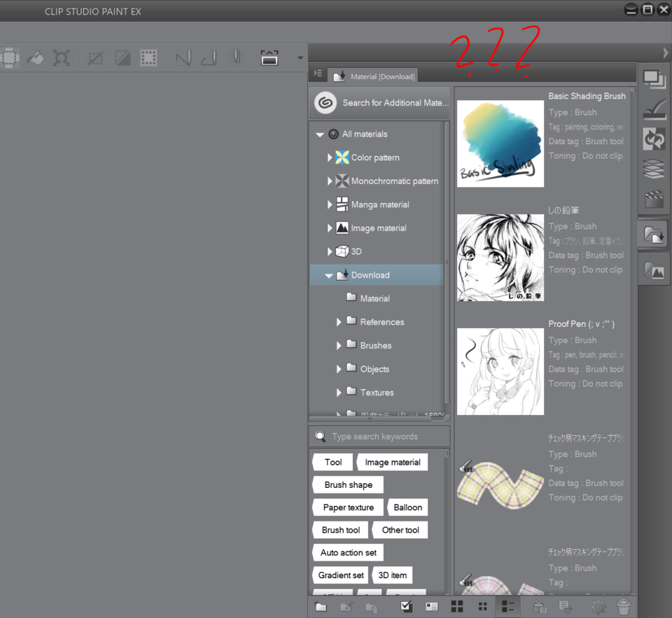Click the Auto action set tag
This screenshot has width=672, height=618.
tap(348, 553)
